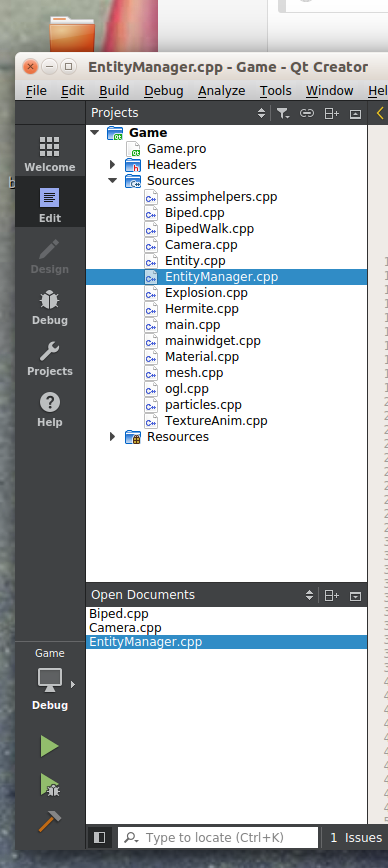This screenshot has width=388, height=868.
Task: Toggle synchronize with editor link
Action: pyautogui.click(x=307, y=113)
